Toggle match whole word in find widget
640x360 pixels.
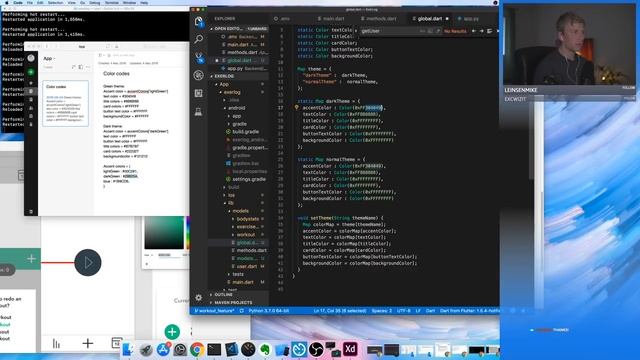click(x=430, y=31)
